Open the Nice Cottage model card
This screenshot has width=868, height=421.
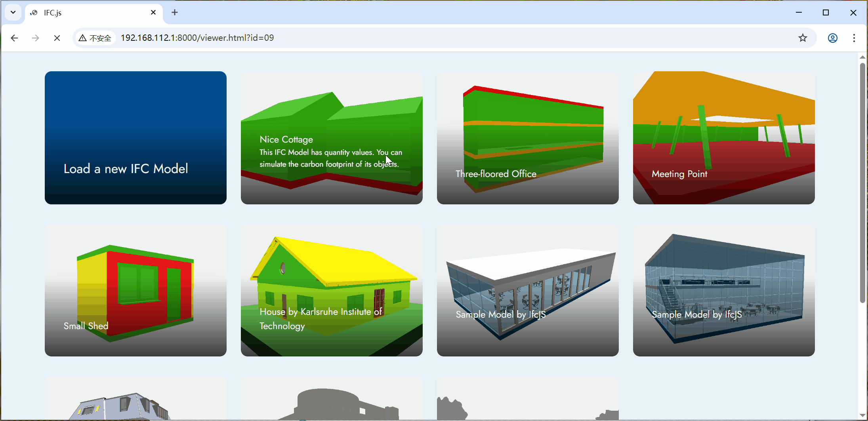click(x=332, y=138)
